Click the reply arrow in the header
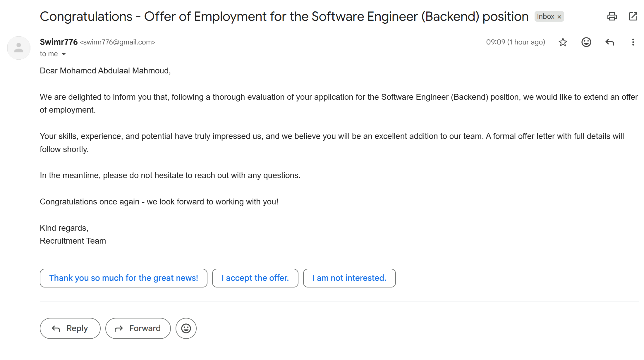 pyautogui.click(x=610, y=42)
